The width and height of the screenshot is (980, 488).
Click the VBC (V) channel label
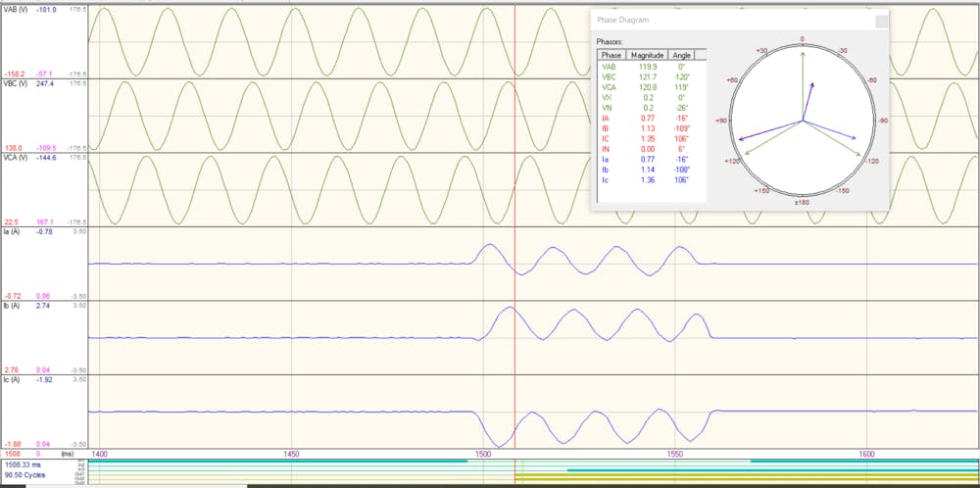(16, 83)
